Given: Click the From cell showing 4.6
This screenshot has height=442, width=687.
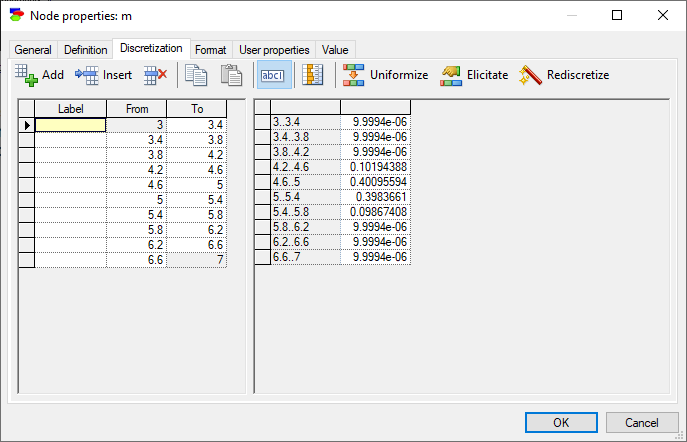Looking at the screenshot, I should (137, 185).
